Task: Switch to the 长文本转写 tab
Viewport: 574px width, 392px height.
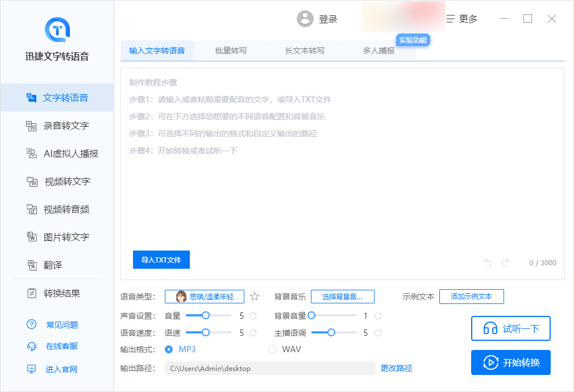Action: [305, 51]
